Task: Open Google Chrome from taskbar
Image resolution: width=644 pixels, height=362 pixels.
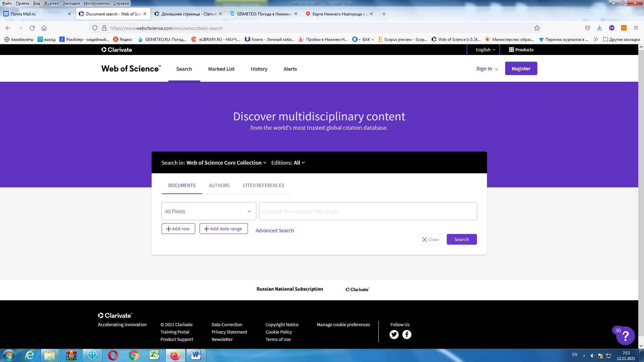Action: click(134, 355)
